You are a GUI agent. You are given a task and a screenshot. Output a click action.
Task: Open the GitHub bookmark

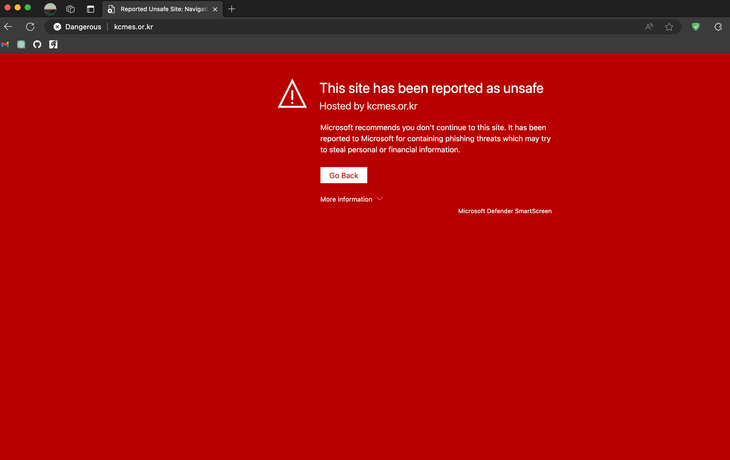[37, 44]
